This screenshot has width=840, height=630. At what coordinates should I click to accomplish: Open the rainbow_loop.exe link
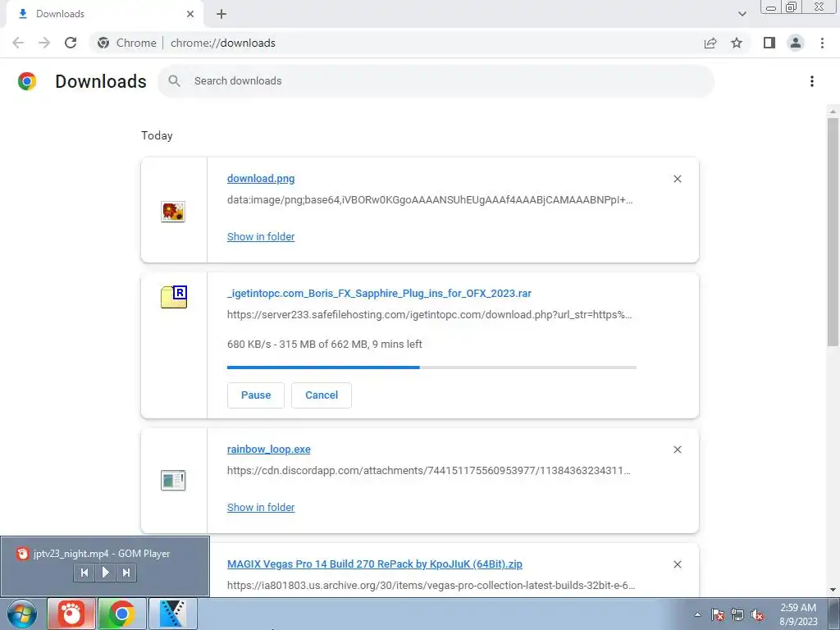pos(269,449)
